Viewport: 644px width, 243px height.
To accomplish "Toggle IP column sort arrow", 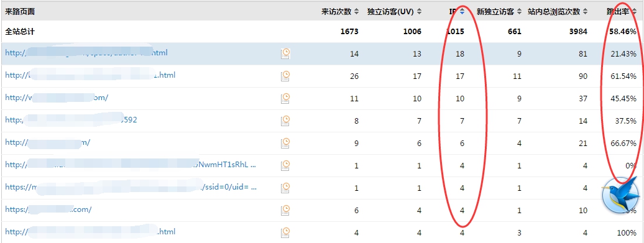I will point(462,11).
